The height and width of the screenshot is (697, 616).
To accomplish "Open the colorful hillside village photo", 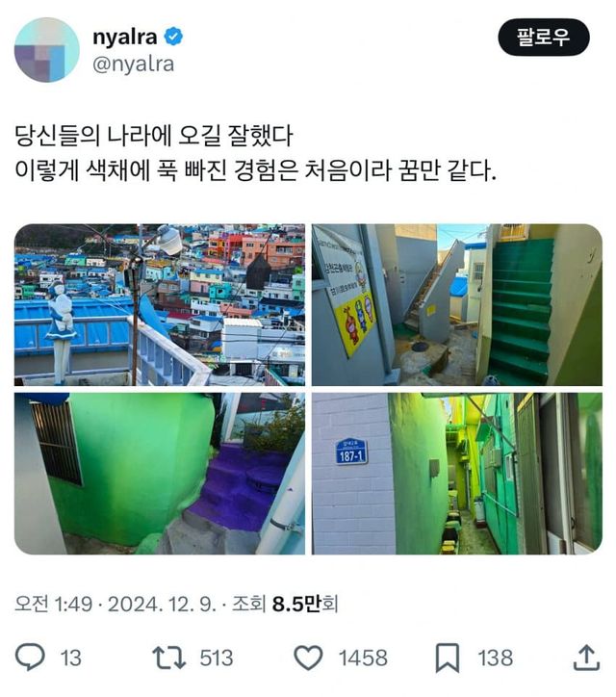I will (160, 304).
